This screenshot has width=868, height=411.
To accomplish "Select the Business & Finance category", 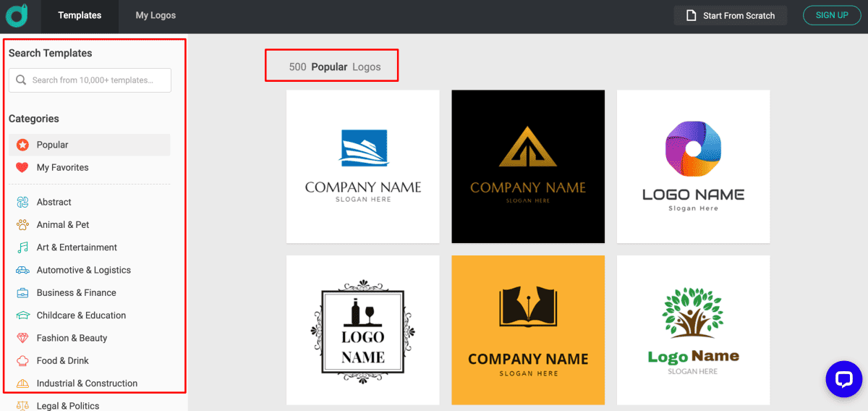I will (x=76, y=292).
